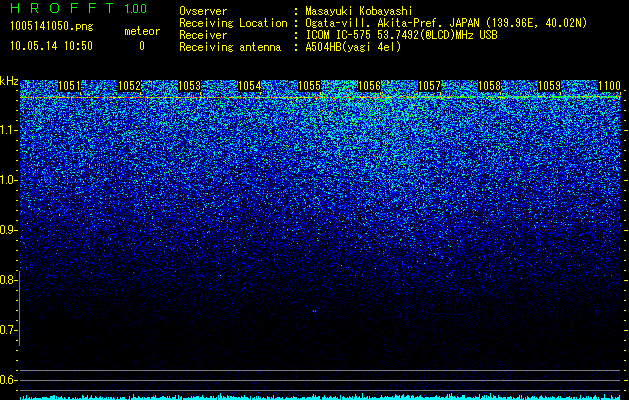629x400 pixels.
Task: Click the meteor count label
Action: coord(142,31)
